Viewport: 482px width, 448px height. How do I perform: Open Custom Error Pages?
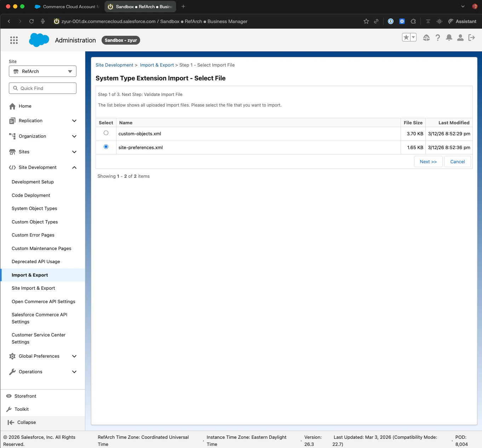click(33, 235)
